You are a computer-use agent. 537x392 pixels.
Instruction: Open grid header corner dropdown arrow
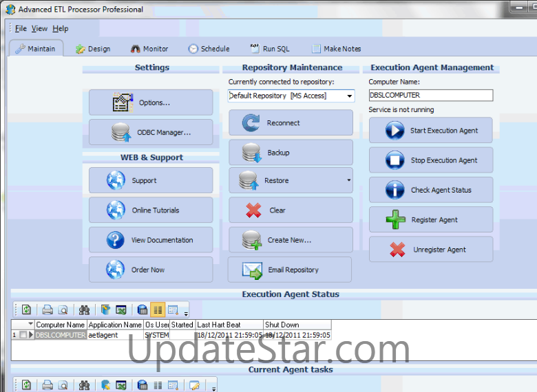pos(30,324)
